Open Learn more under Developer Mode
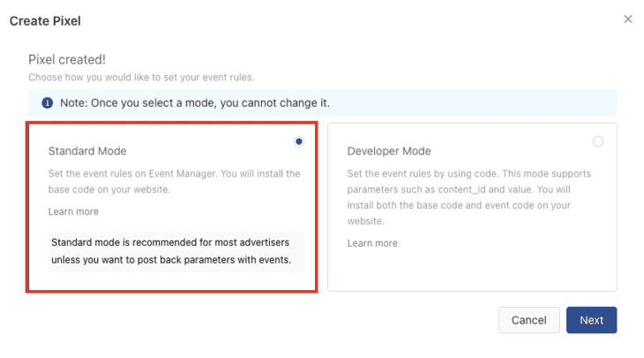 372,243
